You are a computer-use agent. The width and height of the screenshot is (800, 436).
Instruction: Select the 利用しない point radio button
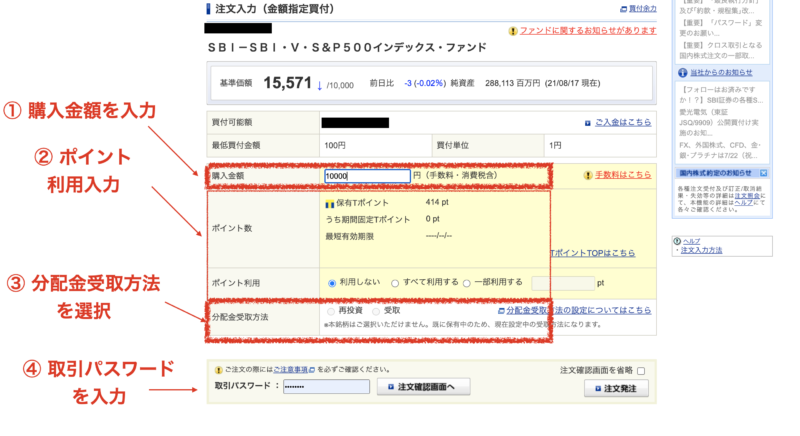click(x=332, y=284)
